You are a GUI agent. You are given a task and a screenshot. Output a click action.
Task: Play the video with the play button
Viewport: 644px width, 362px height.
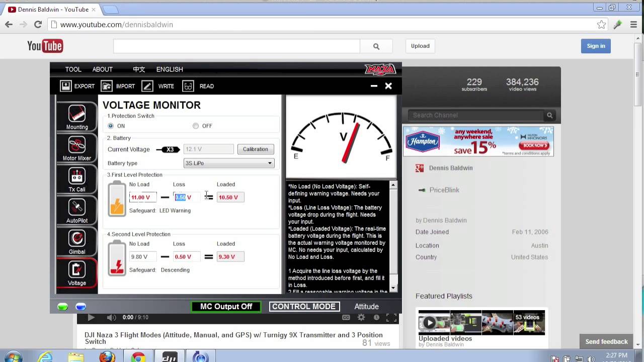(x=91, y=317)
